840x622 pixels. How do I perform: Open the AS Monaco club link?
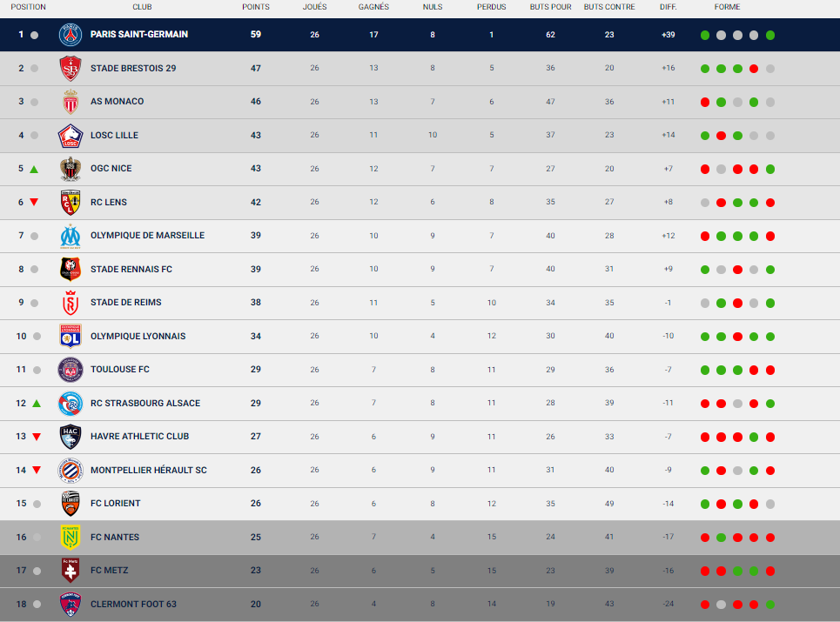(x=118, y=102)
